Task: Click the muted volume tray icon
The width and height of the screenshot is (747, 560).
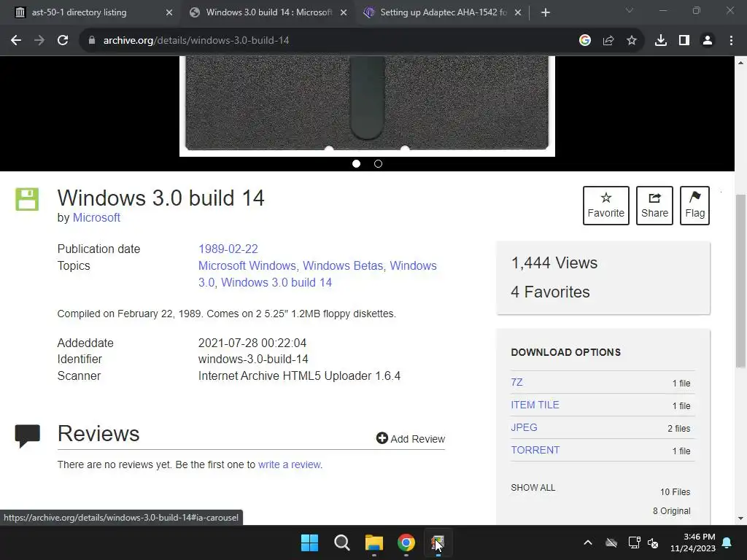Action: tap(653, 542)
